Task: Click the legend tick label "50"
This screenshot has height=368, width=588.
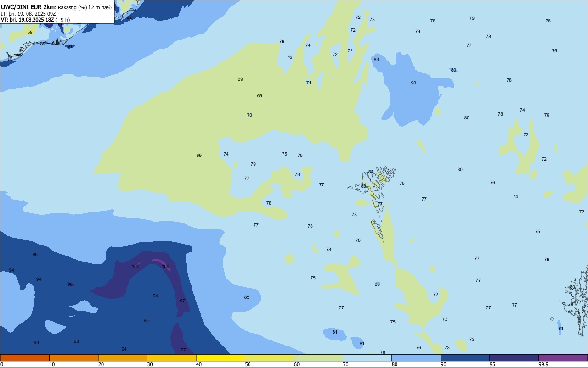Action: 248,364
